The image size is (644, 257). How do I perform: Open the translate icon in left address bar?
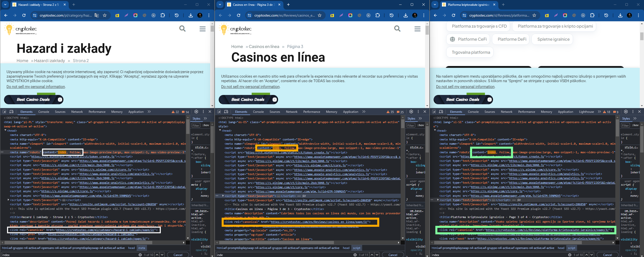[x=97, y=15]
